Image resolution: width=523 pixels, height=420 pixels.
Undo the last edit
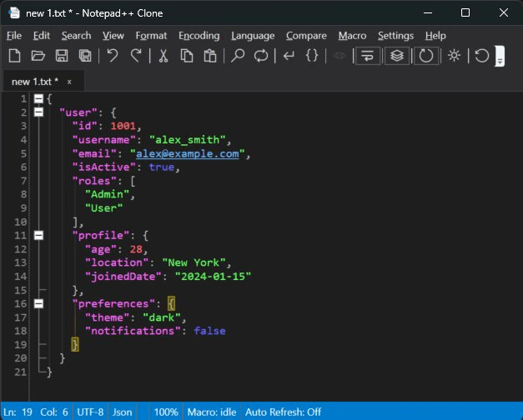[113, 56]
